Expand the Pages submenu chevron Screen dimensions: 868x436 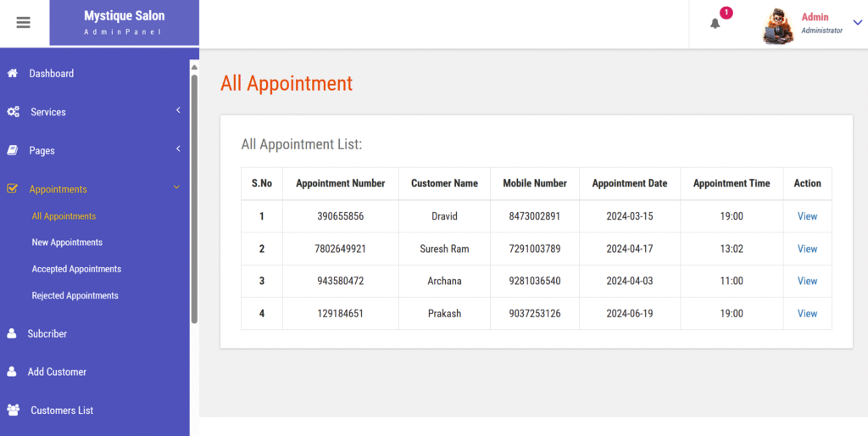coord(178,148)
